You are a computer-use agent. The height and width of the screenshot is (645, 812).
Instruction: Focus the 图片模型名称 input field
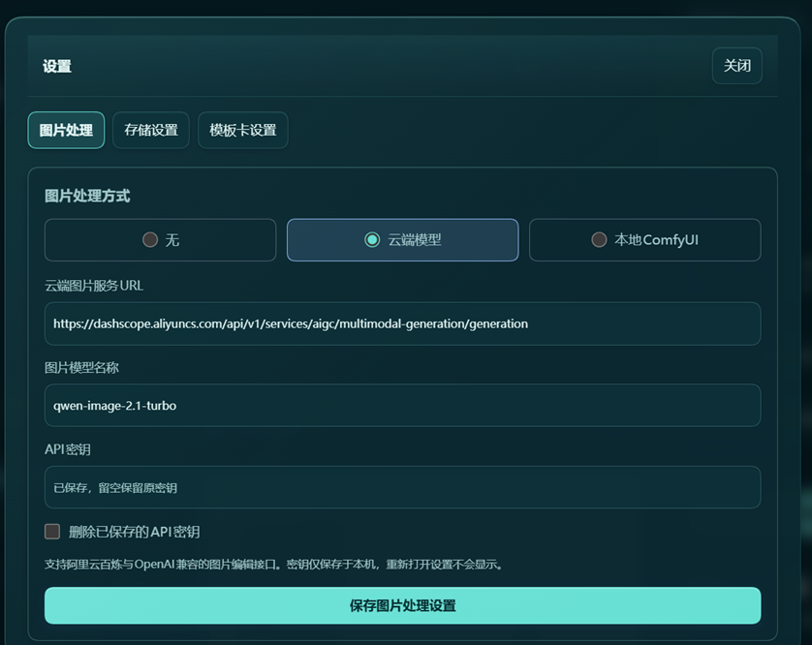tap(402, 406)
